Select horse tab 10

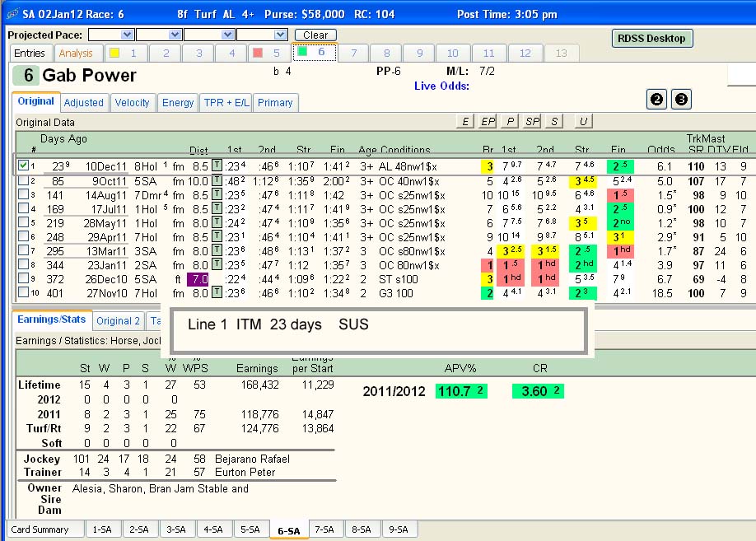click(x=452, y=53)
